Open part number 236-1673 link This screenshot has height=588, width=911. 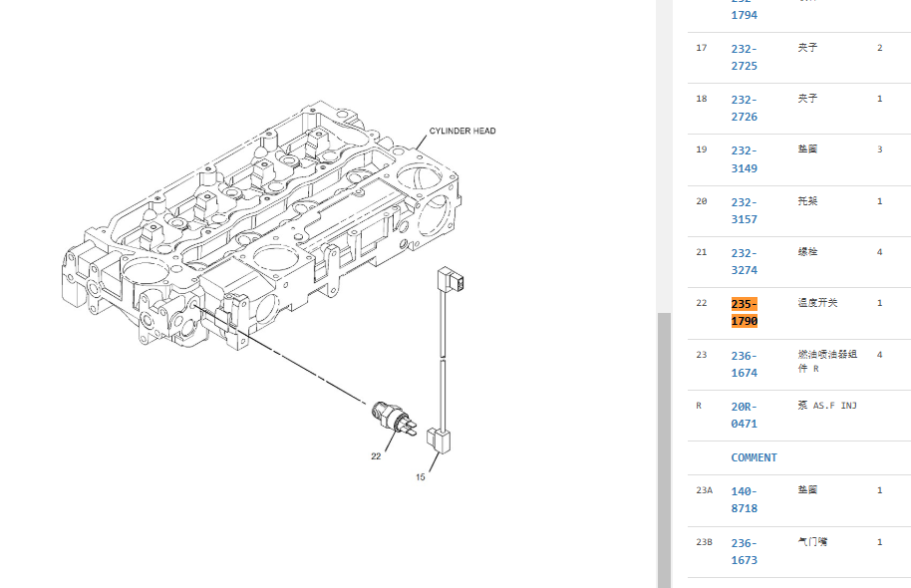tap(744, 551)
